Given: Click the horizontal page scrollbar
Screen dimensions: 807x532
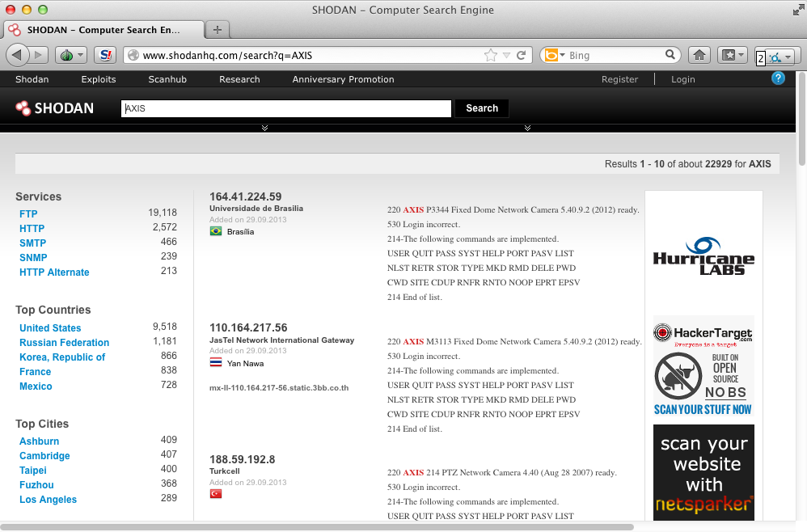Looking at the screenshot, I should click(x=316, y=527).
